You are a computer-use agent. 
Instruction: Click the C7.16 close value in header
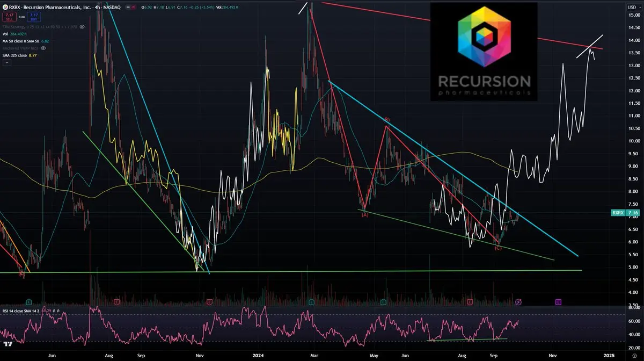pos(182,8)
